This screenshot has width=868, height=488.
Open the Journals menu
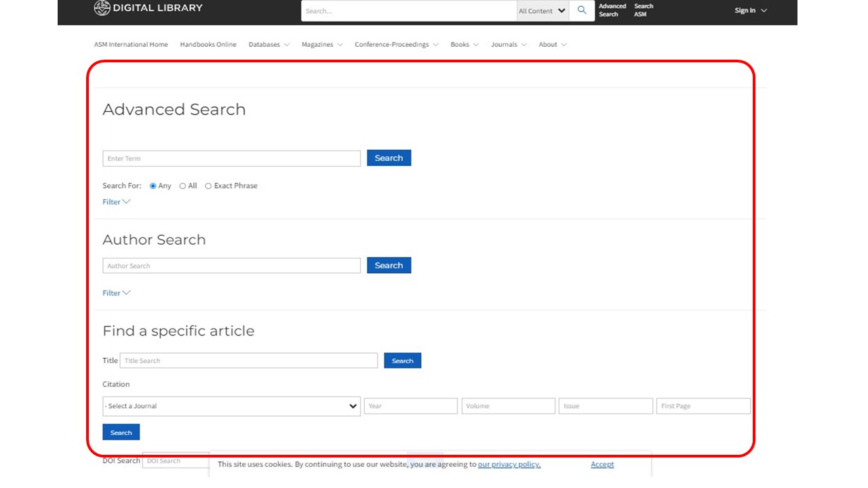coord(509,45)
